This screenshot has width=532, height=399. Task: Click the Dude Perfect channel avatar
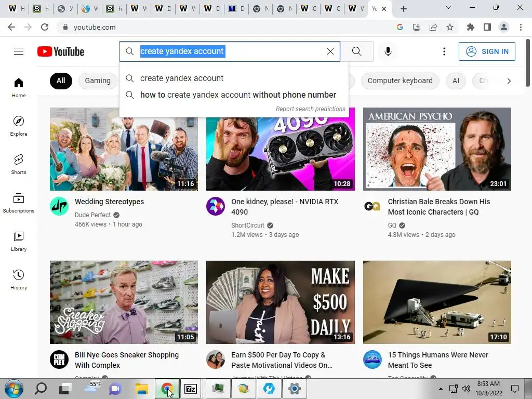pyautogui.click(x=59, y=206)
